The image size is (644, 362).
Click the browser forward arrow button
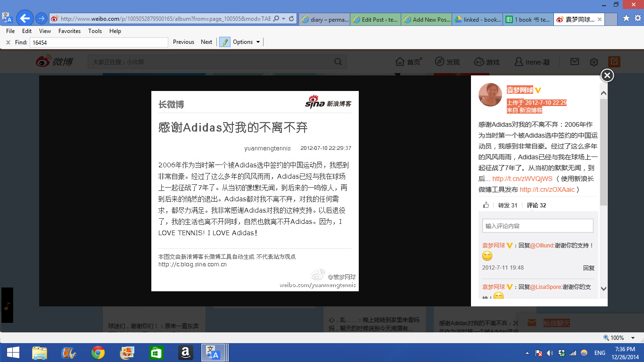[x=41, y=19]
